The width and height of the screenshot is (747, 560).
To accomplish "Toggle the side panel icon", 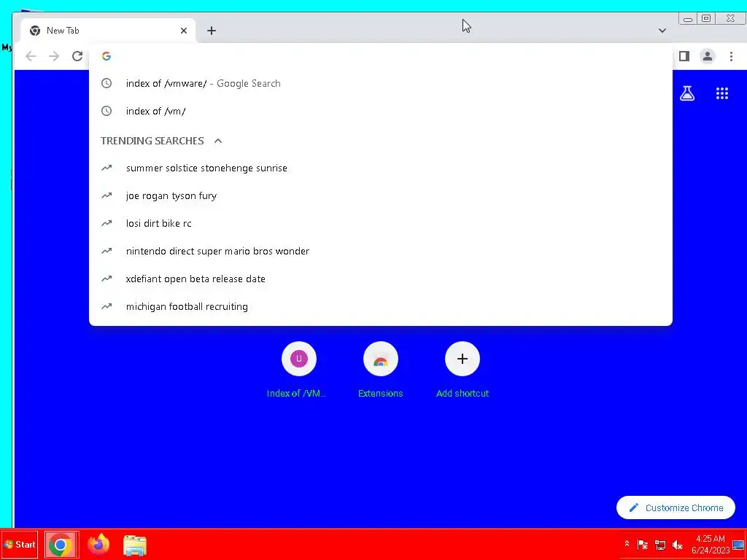I will 684,56.
